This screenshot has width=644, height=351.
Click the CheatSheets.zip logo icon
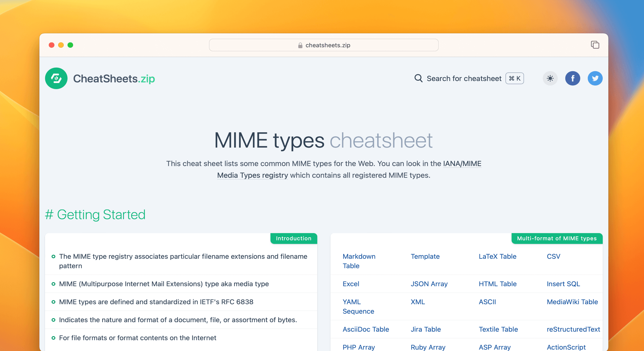pyautogui.click(x=56, y=78)
